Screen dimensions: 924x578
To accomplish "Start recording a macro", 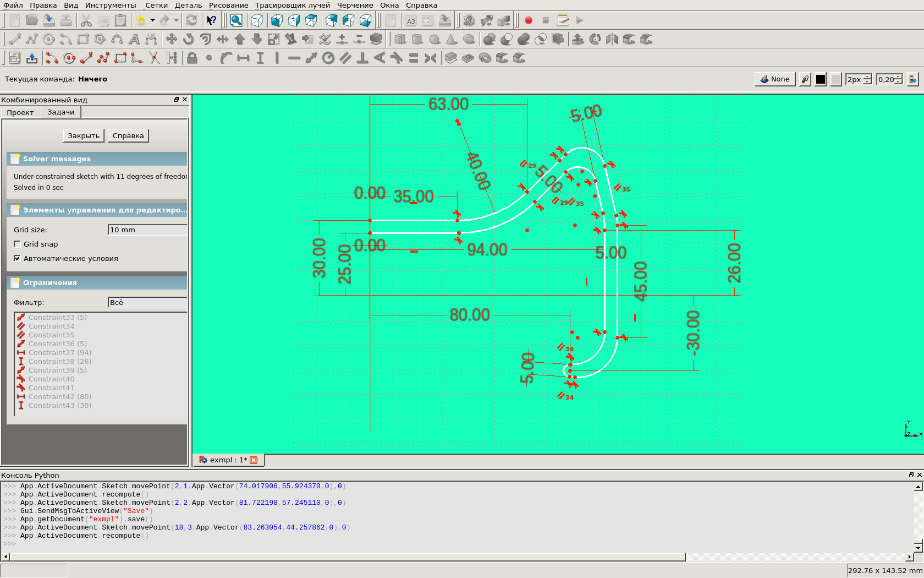I will pos(528,20).
